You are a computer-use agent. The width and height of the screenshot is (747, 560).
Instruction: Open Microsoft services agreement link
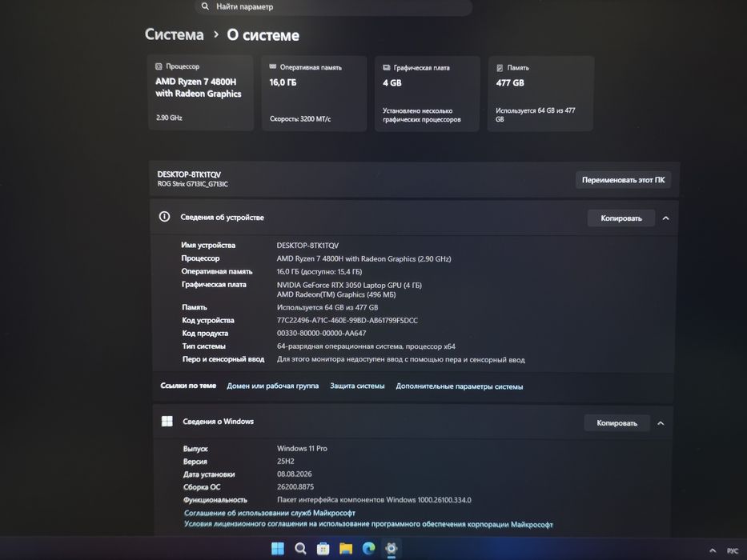point(270,513)
